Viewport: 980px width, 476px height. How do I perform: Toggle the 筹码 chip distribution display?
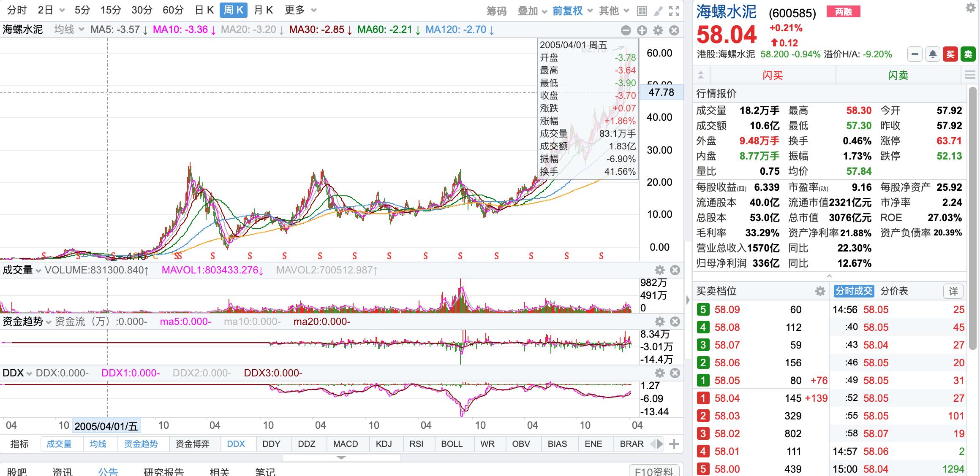click(496, 10)
